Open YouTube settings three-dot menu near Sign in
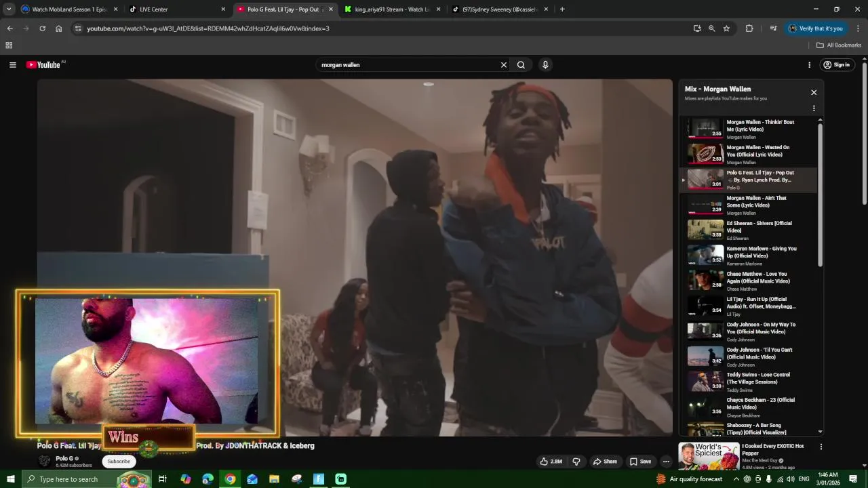The width and height of the screenshot is (868, 488). [x=809, y=65]
